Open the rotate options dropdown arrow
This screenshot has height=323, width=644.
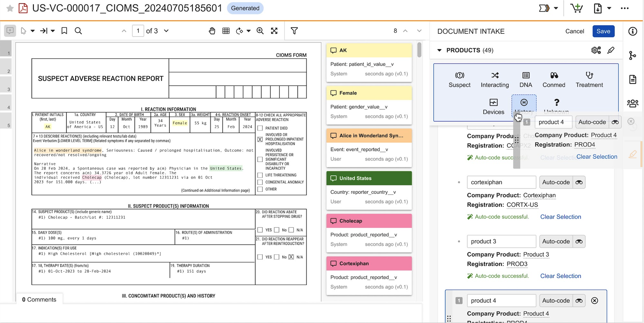(x=249, y=31)
